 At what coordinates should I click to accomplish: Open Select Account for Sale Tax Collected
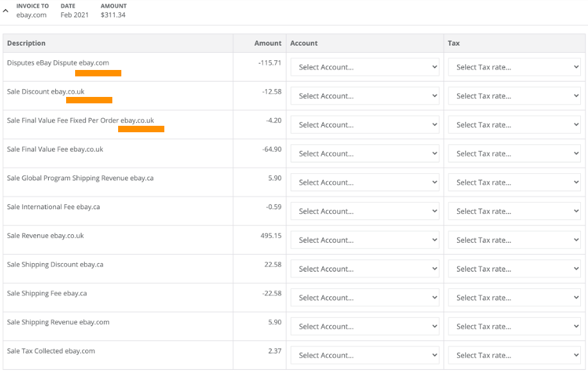(365, 355)
